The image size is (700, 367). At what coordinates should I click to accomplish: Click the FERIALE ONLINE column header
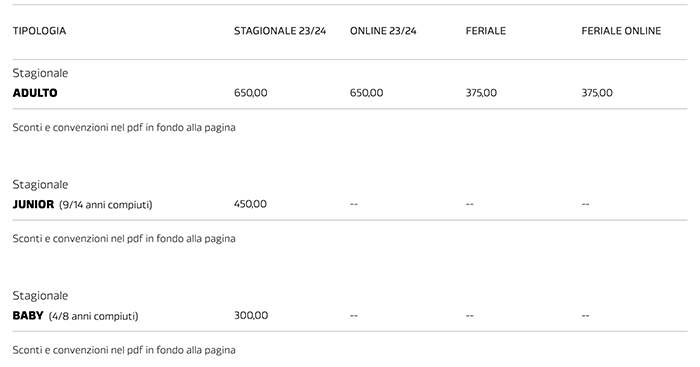(621, 31)
